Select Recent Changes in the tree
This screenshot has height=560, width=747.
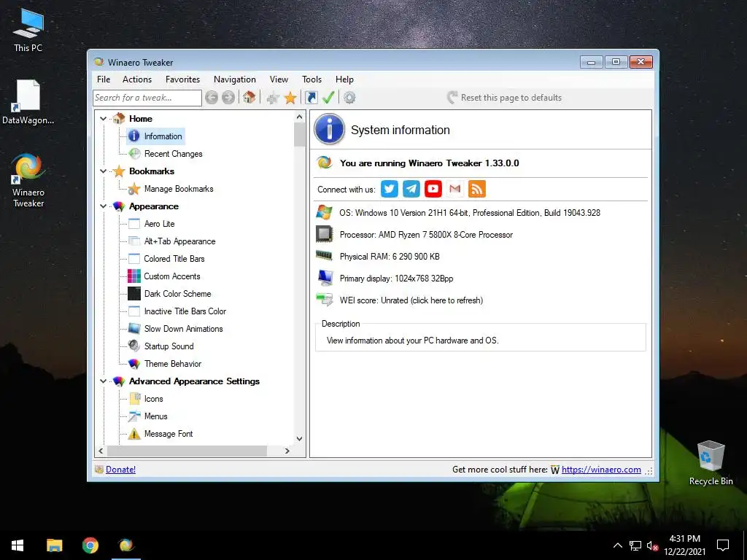173,154
